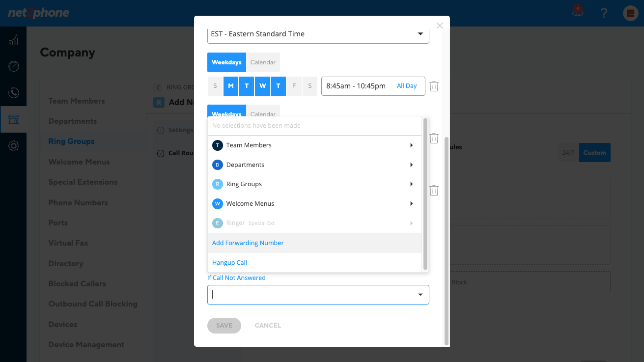Close the dialog with the X icon
The width and height of the screenshot is (644, 362).
pyautogui.click(x=440, y=26)
